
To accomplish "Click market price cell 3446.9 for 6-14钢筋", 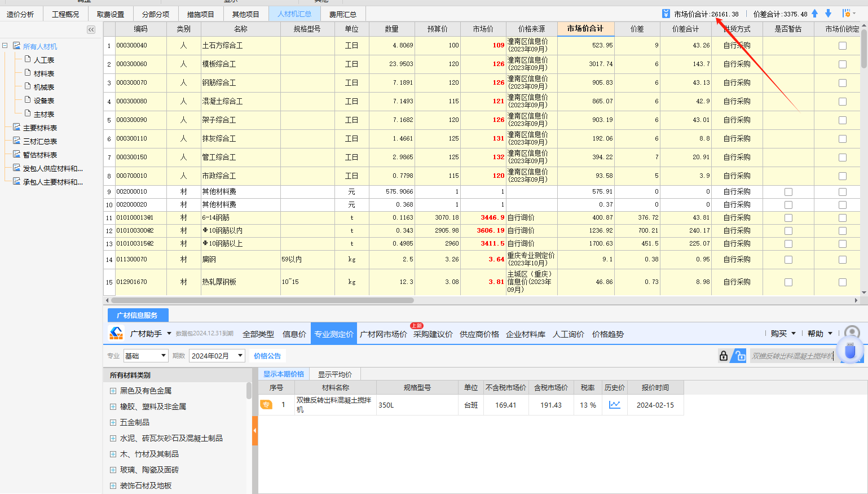I will pyautogui.click(x=483, y=217).
